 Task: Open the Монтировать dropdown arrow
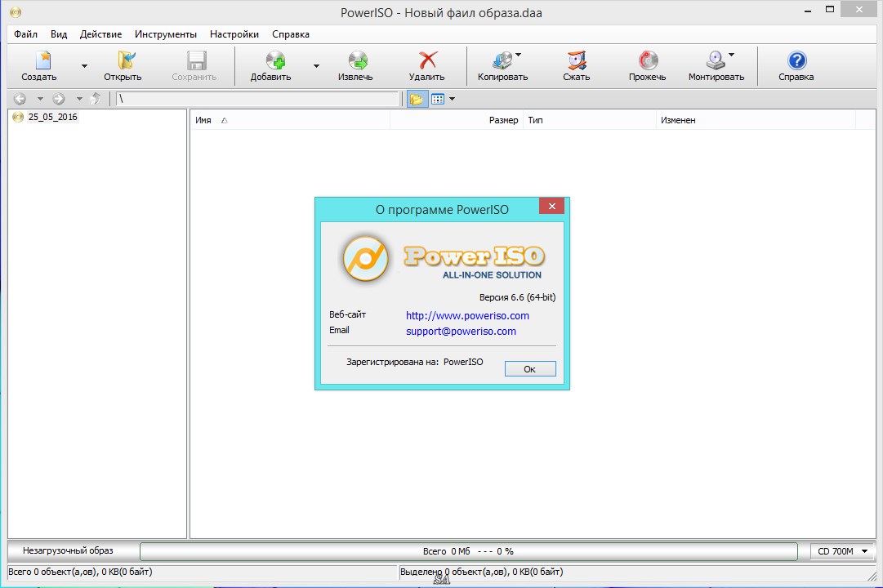pos(732,55)
